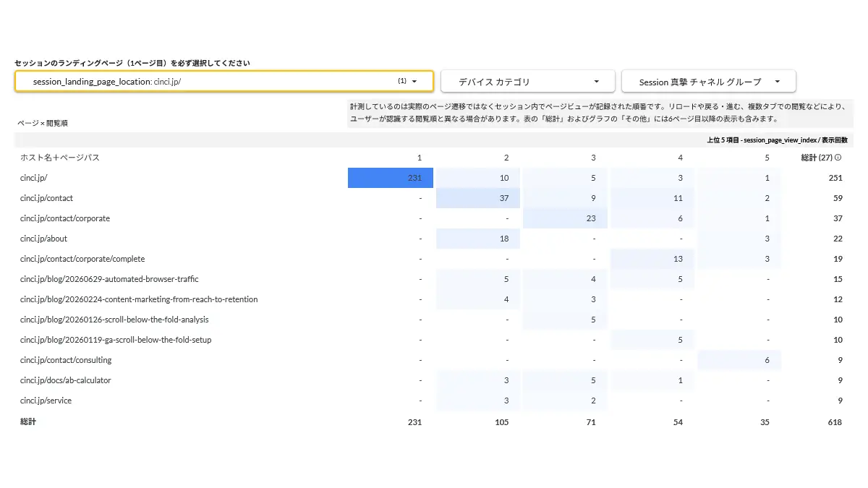This screenshot has height=488, width=868.
Task: Click the 上位 5 項目 session_page_view_index header label
Action: tap(777, 140)
